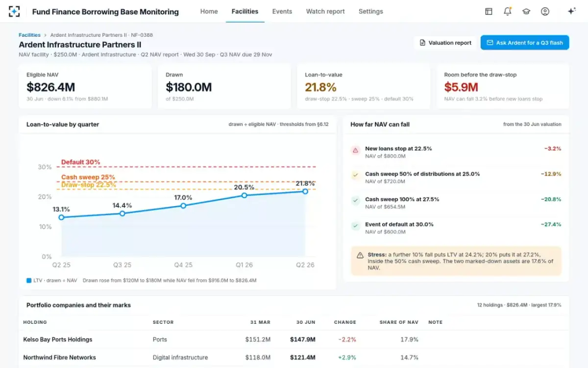Click the 17.9% share of NAV cell

(x=410, y=340)
